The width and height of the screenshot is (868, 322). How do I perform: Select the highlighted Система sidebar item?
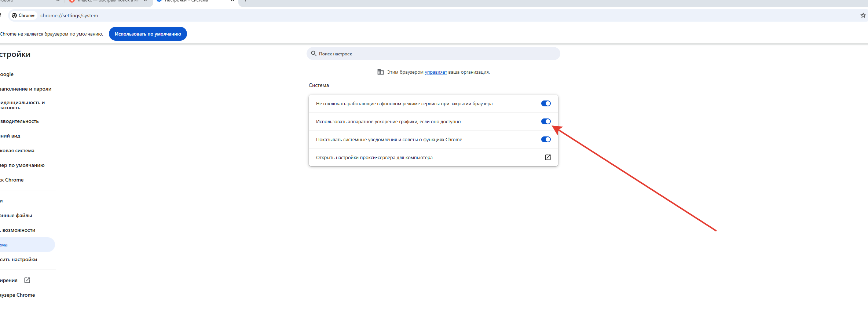pyautogui.click(x=27, y=245)
